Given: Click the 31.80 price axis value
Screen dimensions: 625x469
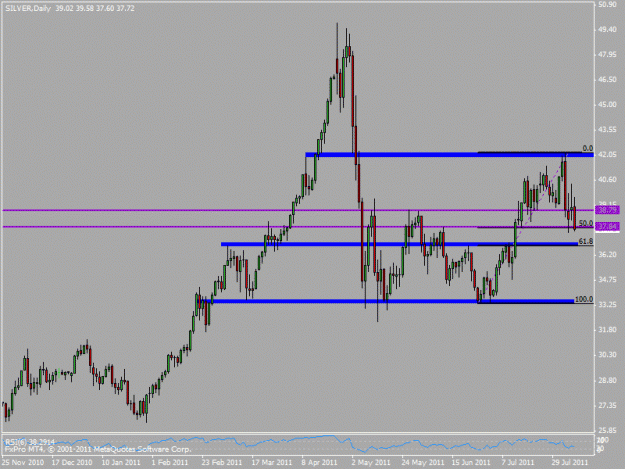Looking at the screenshot, I should click(x=607, y=330).
